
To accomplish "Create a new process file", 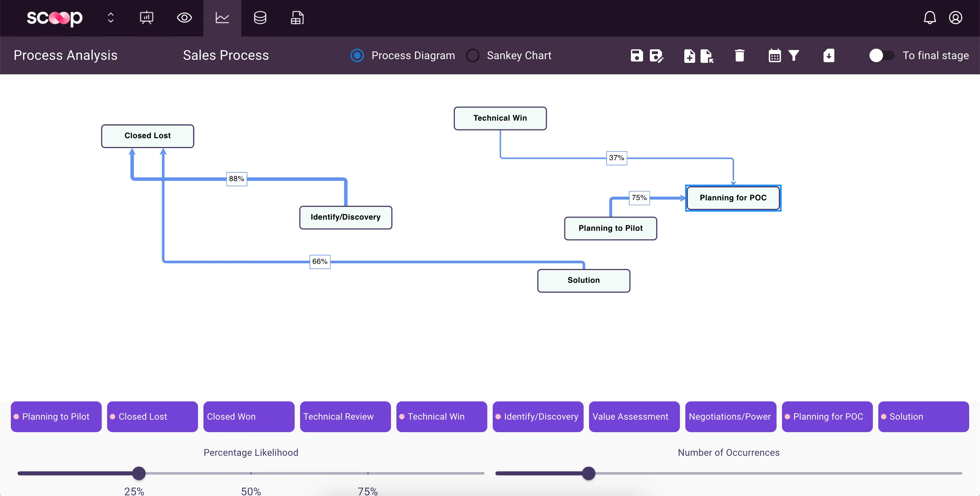I will (x=689, y=55).
